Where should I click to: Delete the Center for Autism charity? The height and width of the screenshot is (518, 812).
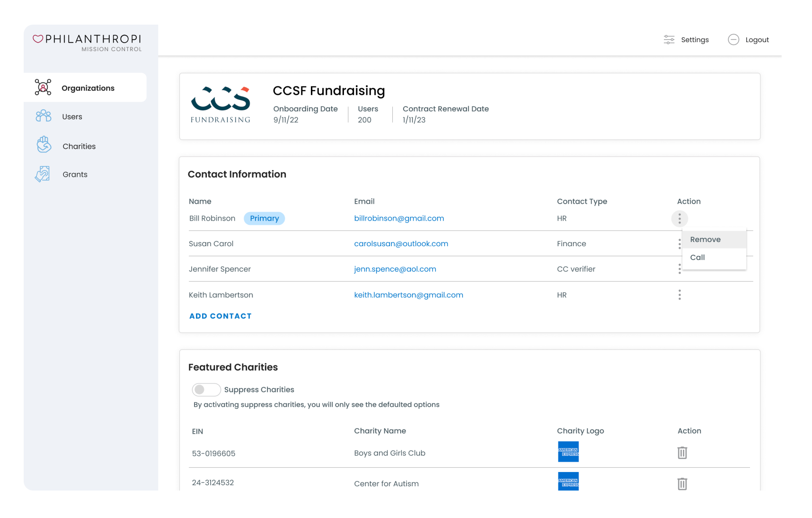pos(682,484)
